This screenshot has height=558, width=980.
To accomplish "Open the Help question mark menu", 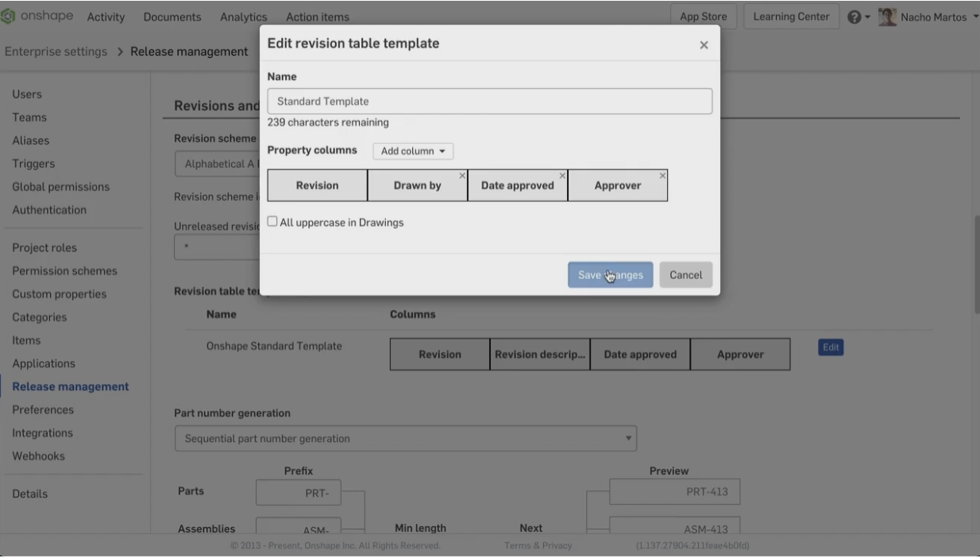I will pos(858,17).
